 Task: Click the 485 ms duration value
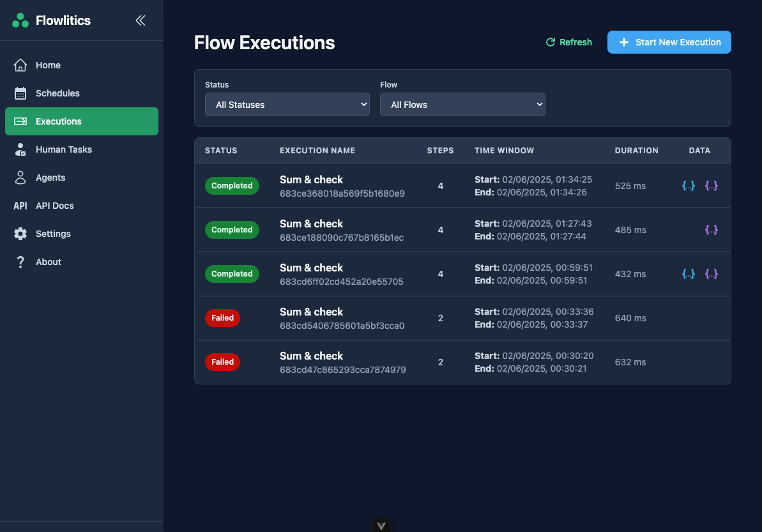[630, 231]
